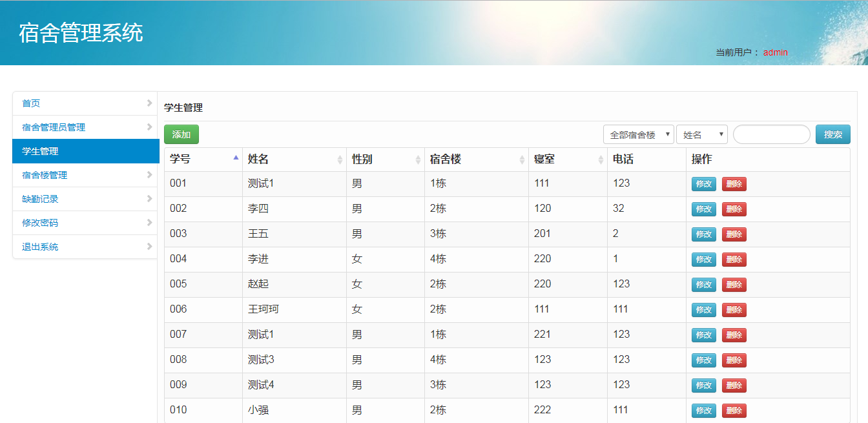Go to 宿舍楼管理 in sidebar
This screenshot has height=423, width=868.
pos(45,175)
